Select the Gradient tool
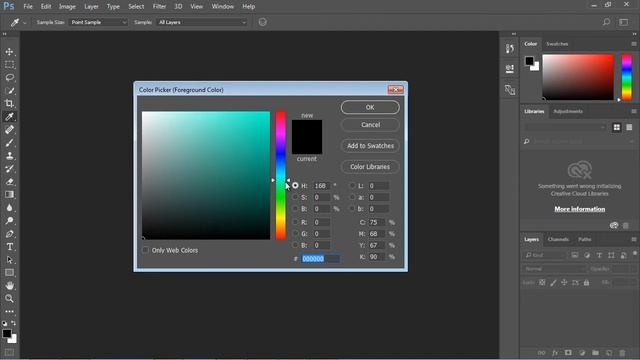 pos(9,195)
